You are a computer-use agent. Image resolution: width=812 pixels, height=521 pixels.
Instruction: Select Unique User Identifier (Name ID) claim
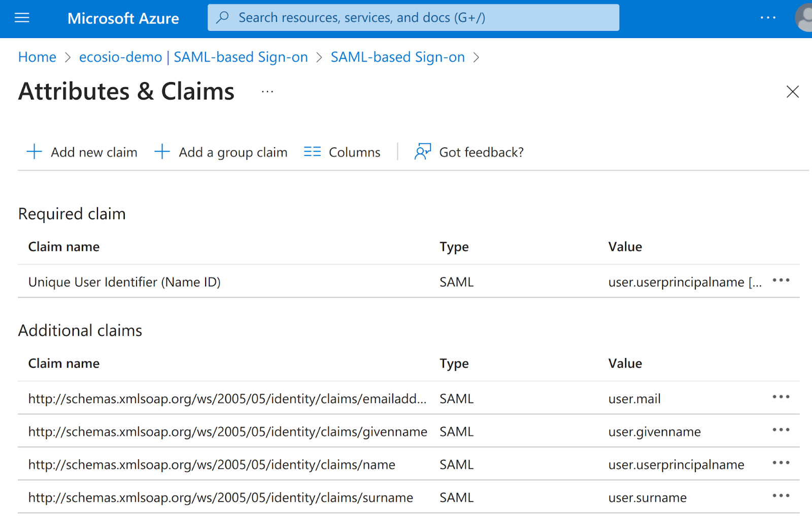[x=124, y=282]
